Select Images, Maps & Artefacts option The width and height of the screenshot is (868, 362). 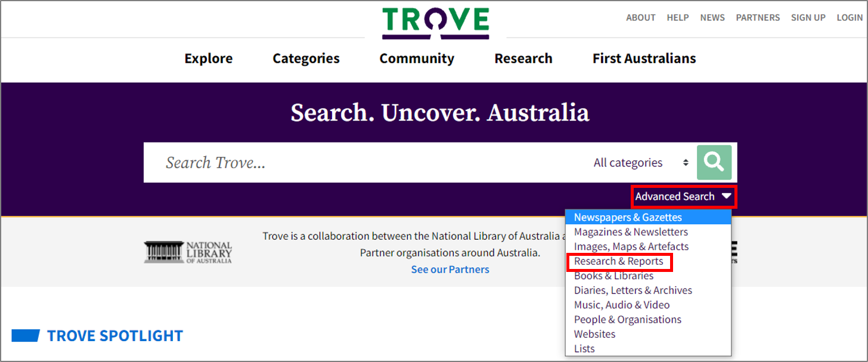click(648, 246)
